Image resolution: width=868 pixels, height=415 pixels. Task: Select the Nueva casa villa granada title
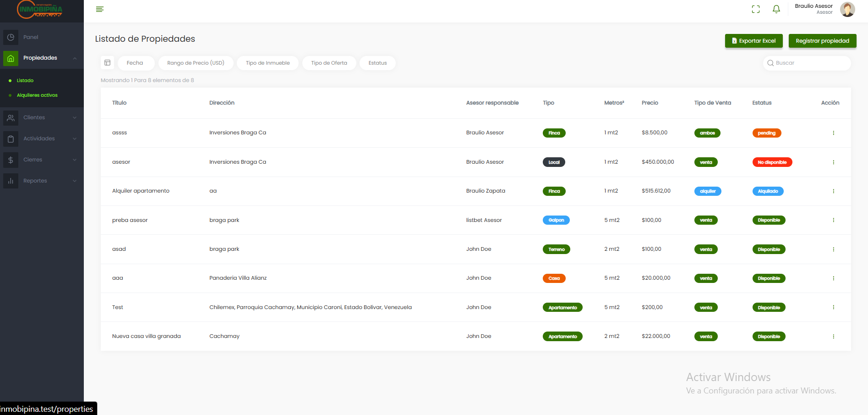146,337
